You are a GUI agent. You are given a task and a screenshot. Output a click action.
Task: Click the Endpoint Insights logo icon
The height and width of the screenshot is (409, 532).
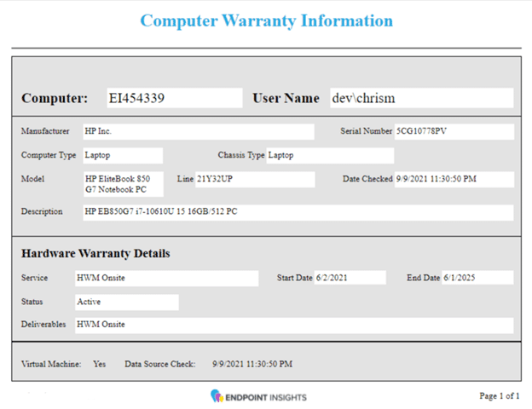click(217, 395)
